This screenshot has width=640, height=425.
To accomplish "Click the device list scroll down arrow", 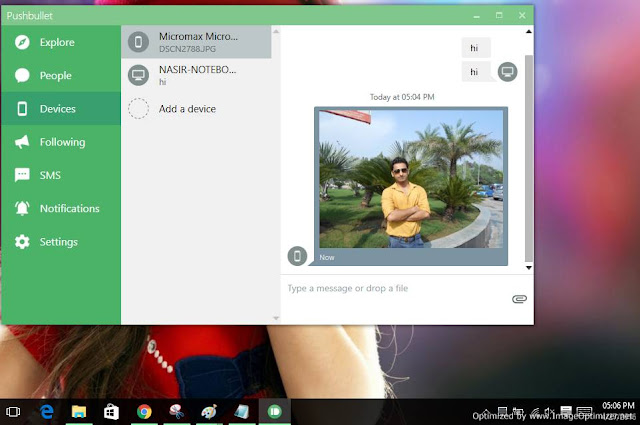I will 276,318.
